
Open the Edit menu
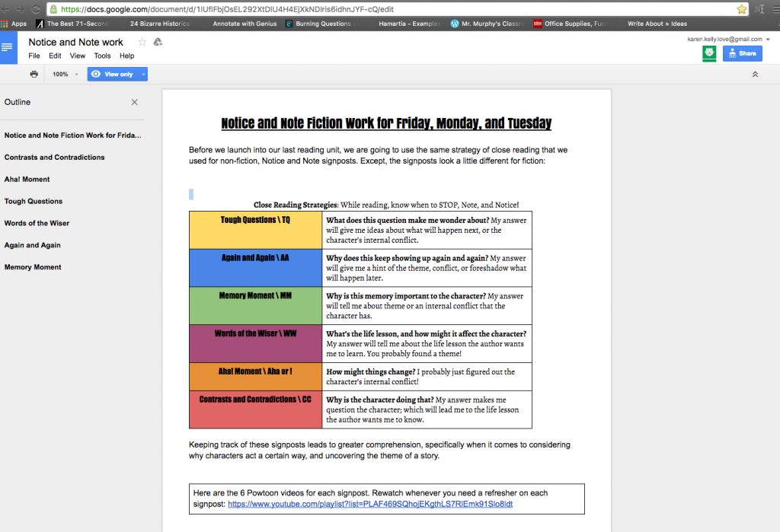(55, 56)
